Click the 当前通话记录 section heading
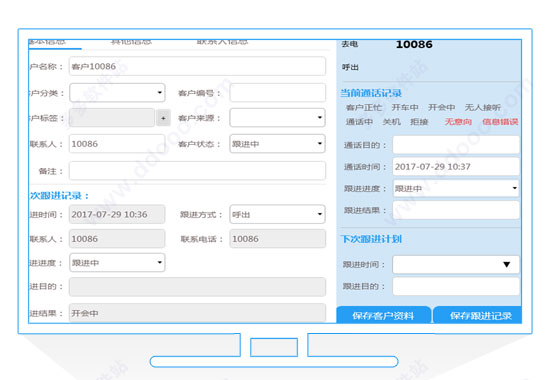 pyautogui.click(x=371, y=93)
